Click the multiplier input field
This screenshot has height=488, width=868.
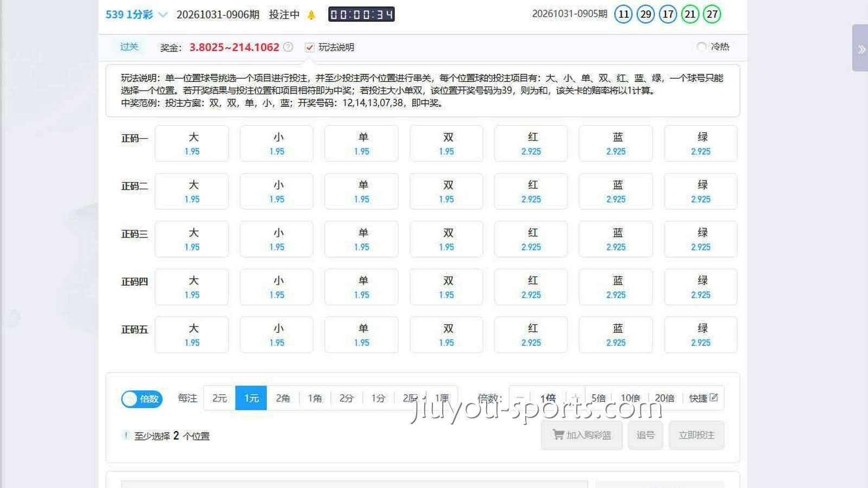548,398
